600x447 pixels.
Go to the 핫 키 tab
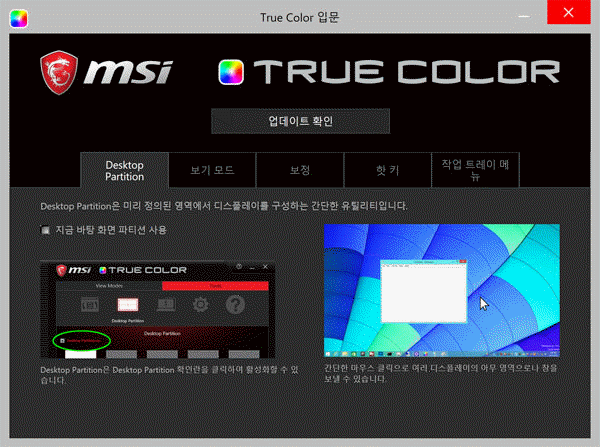[388, 170]
